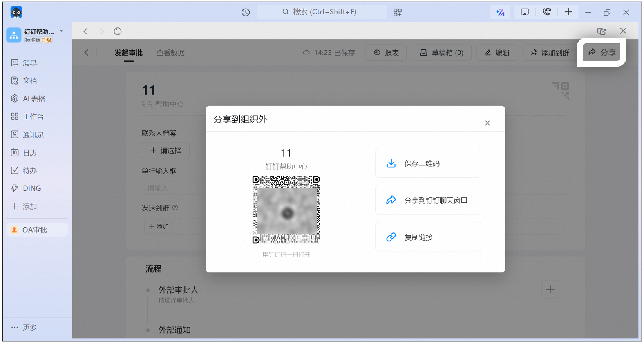The height and width of the screenshot is (344, 644).
Task: Select OA审批 in the sidebar
Action: point(37,230)
